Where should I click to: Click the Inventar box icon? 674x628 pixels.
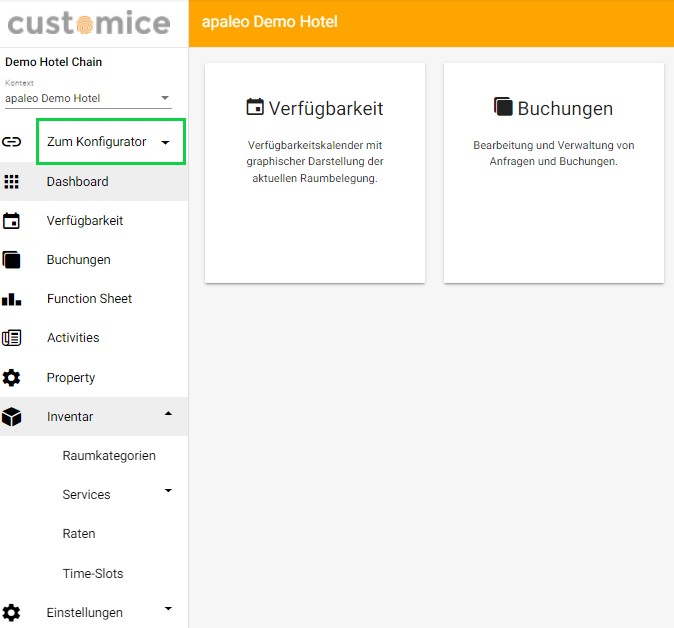tap(12, 417)
